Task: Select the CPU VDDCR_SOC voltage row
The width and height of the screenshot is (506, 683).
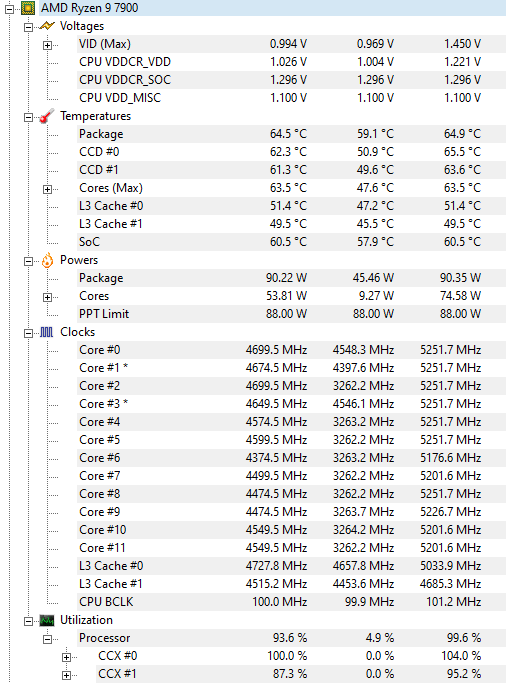Action: [291, 80]
